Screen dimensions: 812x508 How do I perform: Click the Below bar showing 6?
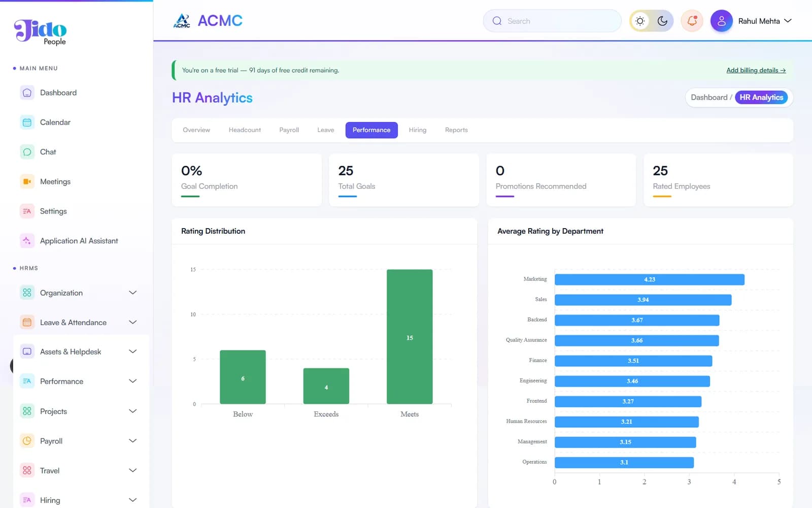click(x=243, y=377)
